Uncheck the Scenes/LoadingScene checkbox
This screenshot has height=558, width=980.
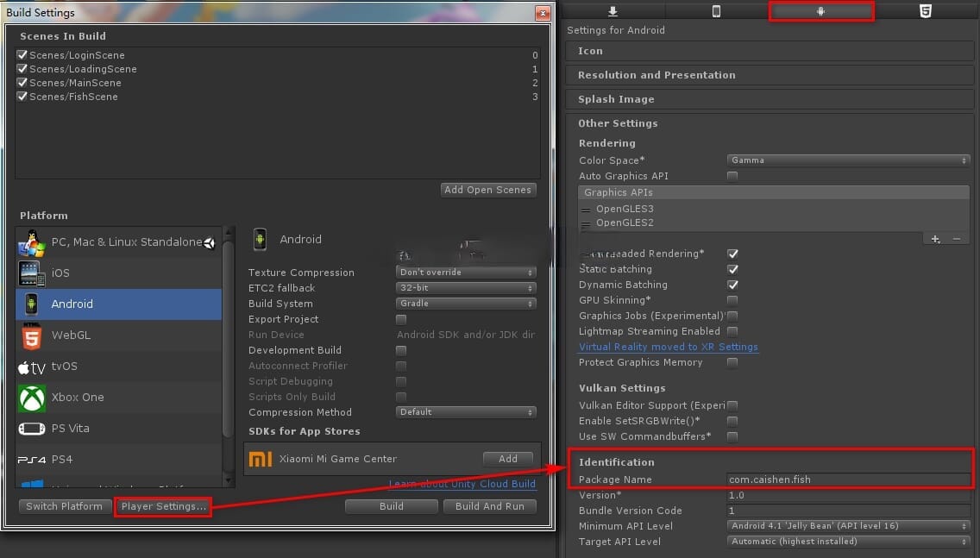[22, 69]
